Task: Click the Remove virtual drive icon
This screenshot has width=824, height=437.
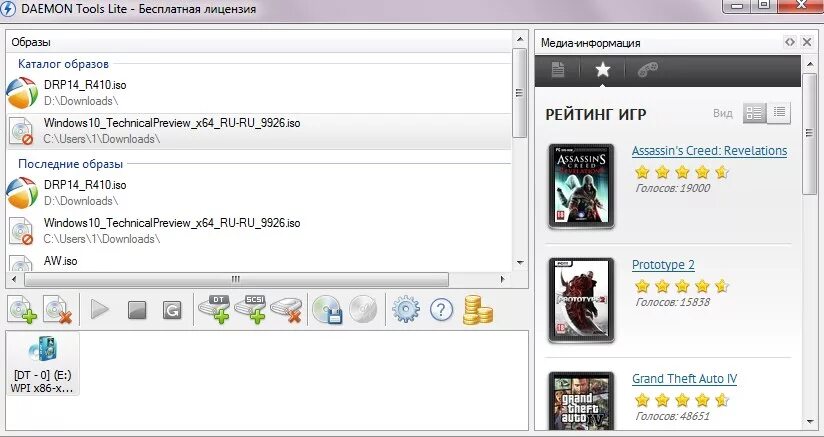Action: (x=286, y=310)
